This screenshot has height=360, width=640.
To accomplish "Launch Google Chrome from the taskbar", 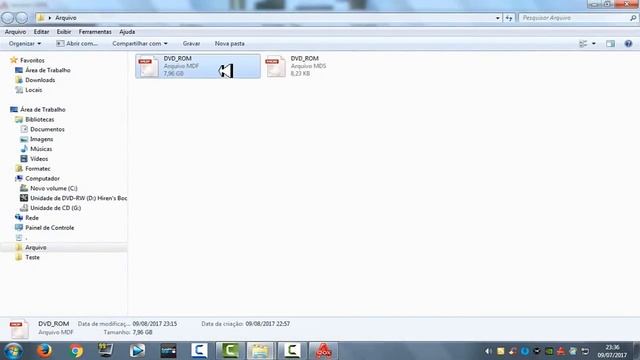I will pos(76,351).
